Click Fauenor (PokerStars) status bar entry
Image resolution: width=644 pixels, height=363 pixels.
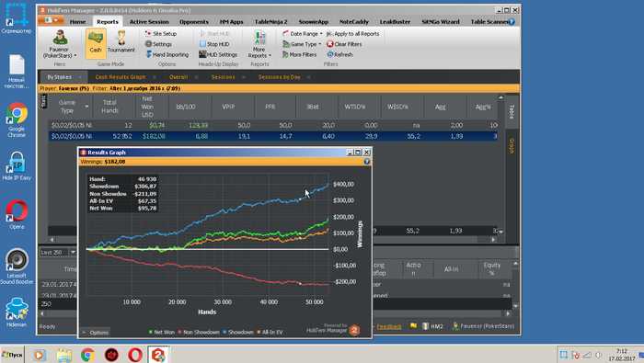pos(483,326)
